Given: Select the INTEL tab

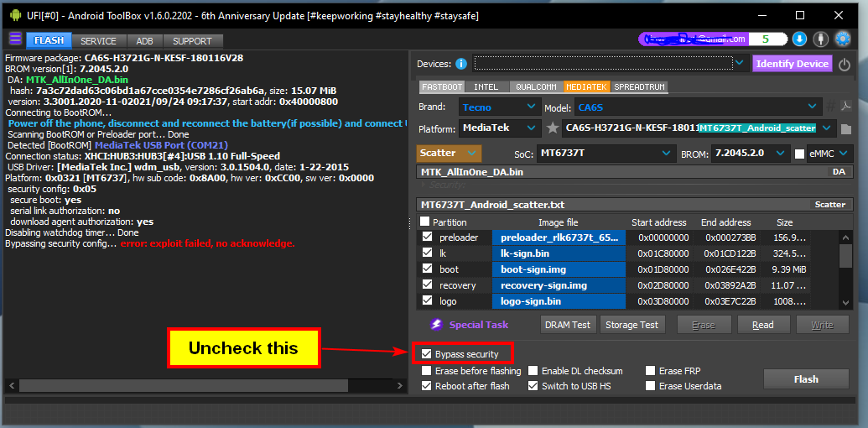Looking at the screenshot, I should coord(486,87).
